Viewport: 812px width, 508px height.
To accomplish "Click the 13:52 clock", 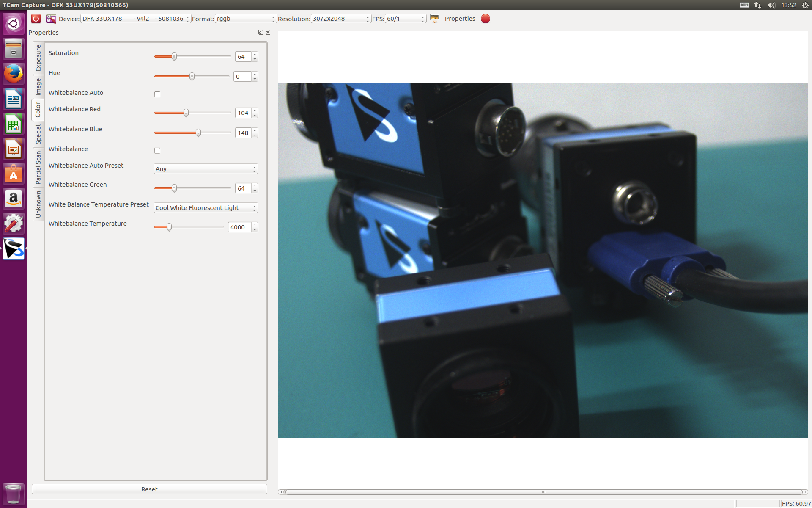I will [x=789, y=5].
